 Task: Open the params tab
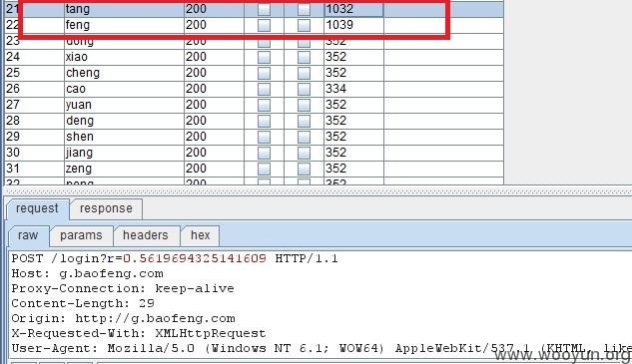point(81,235)
